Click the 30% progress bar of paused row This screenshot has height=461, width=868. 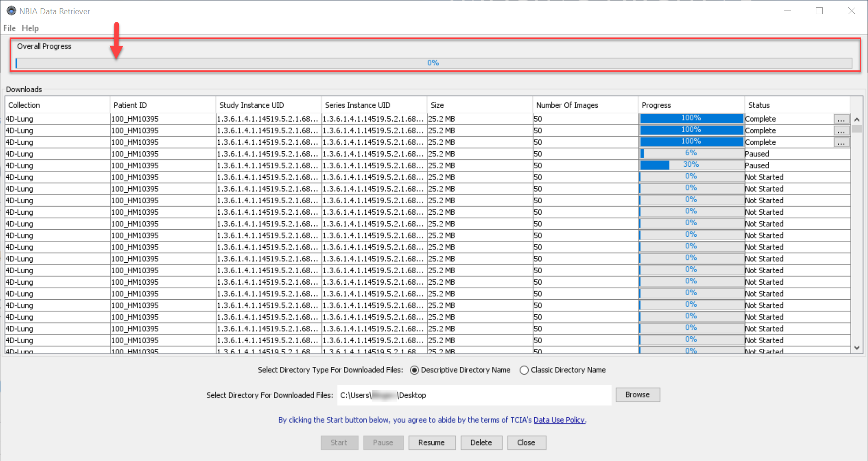coord(691,165)
